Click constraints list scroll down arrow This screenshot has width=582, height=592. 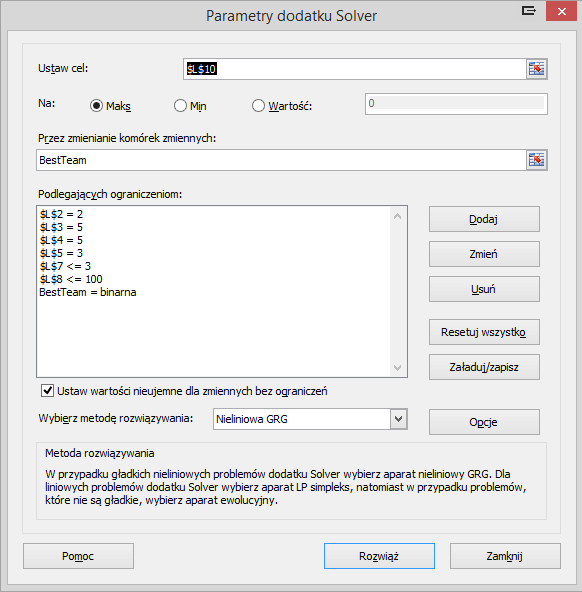(x=397, y=368)
